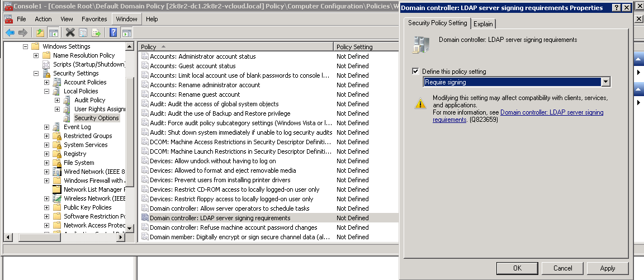Open Properties via toolbar icon

[83, 32]
